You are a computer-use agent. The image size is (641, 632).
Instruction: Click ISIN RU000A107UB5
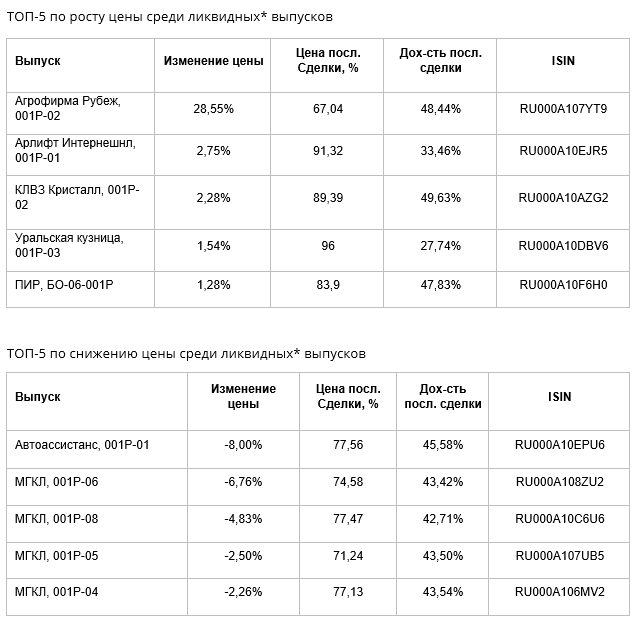coord(559,556)
